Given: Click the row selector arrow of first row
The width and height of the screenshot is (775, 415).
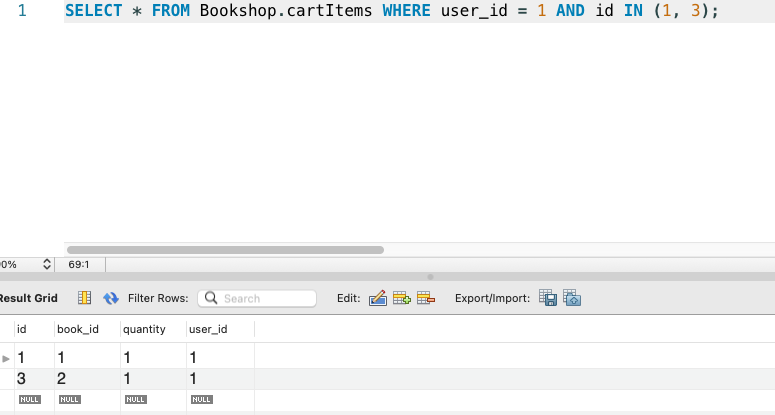Looking at the screenshot, I should point(6,358).
